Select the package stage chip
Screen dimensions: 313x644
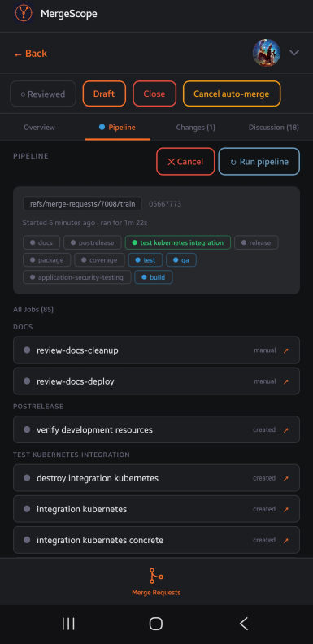[x=47, y=260]
